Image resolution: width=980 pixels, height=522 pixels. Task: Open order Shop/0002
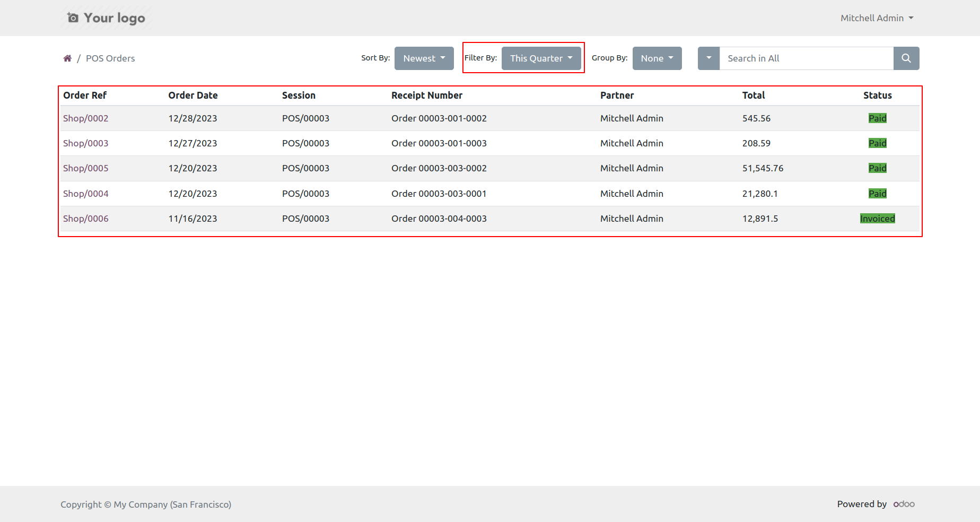click(86, 118)
